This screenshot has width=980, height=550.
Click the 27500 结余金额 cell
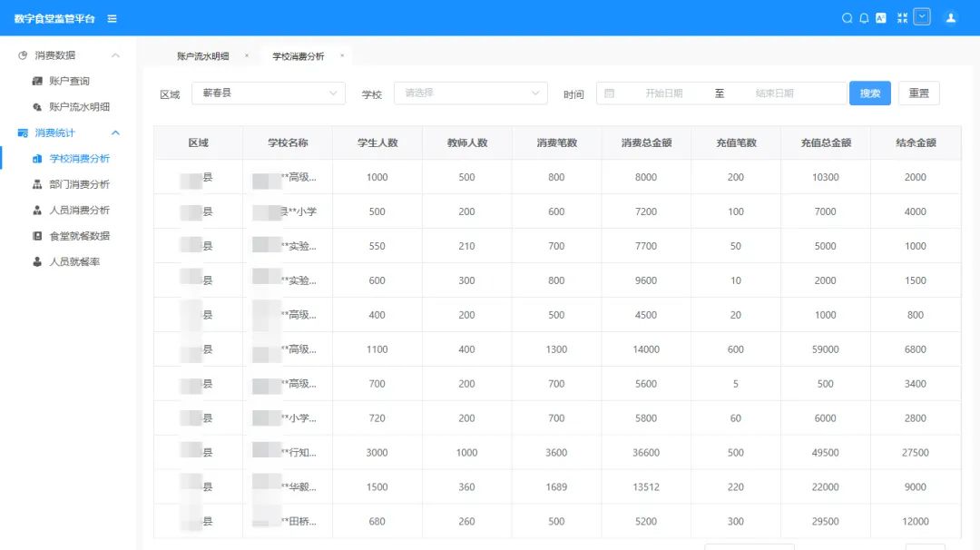915,453
